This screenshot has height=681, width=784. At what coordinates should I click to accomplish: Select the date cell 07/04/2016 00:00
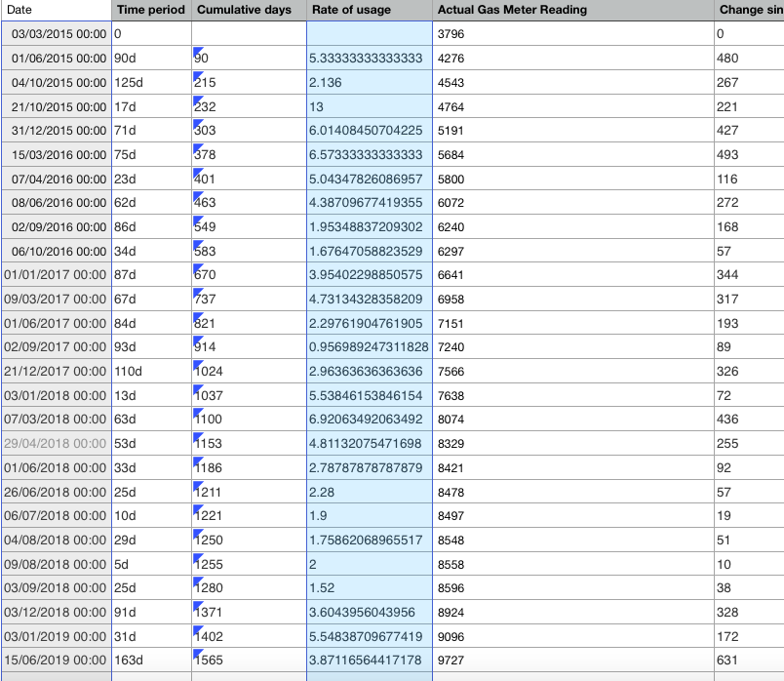tap(57, 179)
